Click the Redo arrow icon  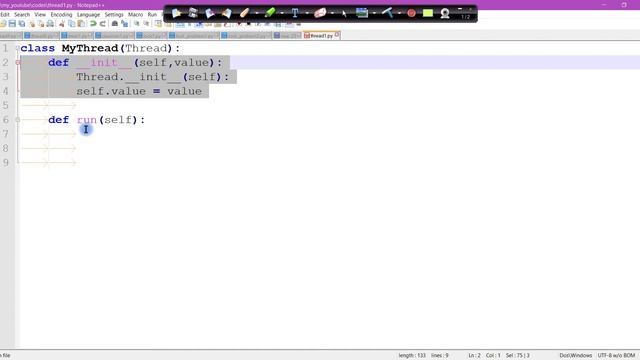103,24
